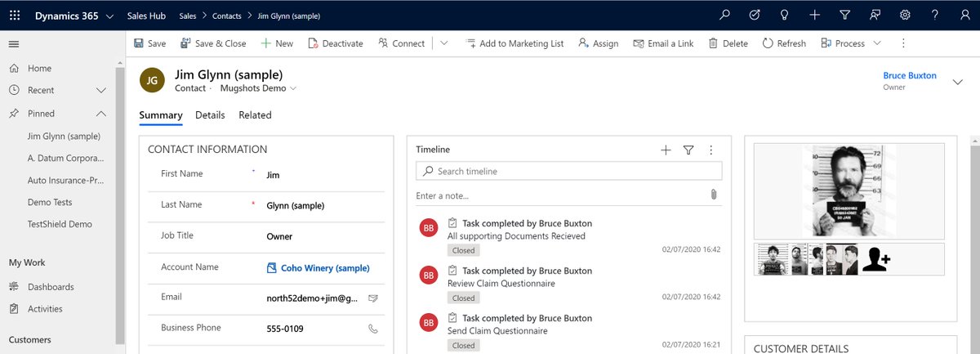The width and height of the screenshot is (980, 354).
Task: Add a timeline record with plus icon
Action: point(666,150)
